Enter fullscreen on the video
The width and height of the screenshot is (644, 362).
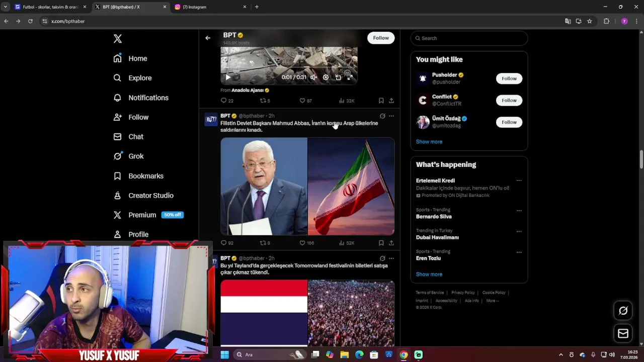[x=350, y=77]
